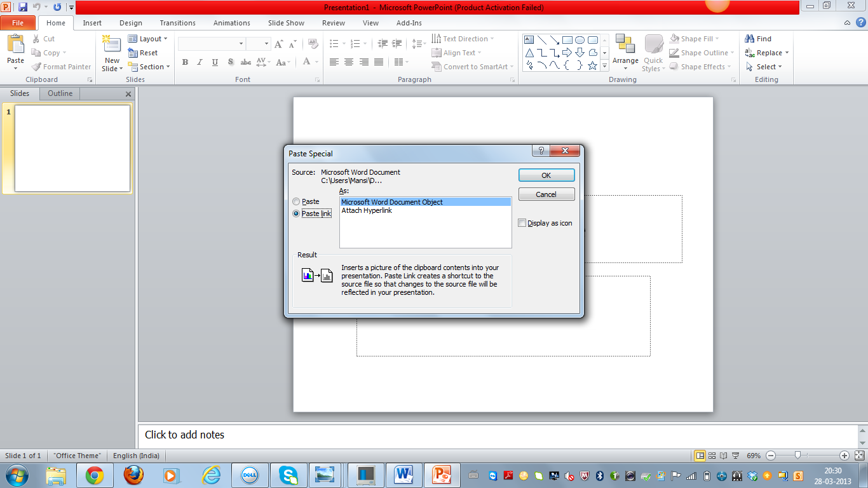Click Clear All Formatting icon
Screen dimensions: 868x488
tap(313, 44)
